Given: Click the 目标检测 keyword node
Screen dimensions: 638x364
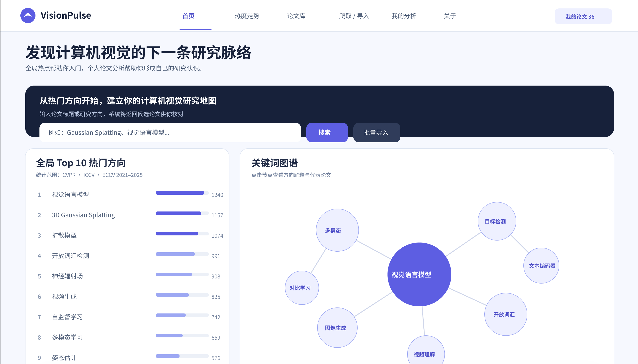Looking at the screenshot, I should (497, 221).
